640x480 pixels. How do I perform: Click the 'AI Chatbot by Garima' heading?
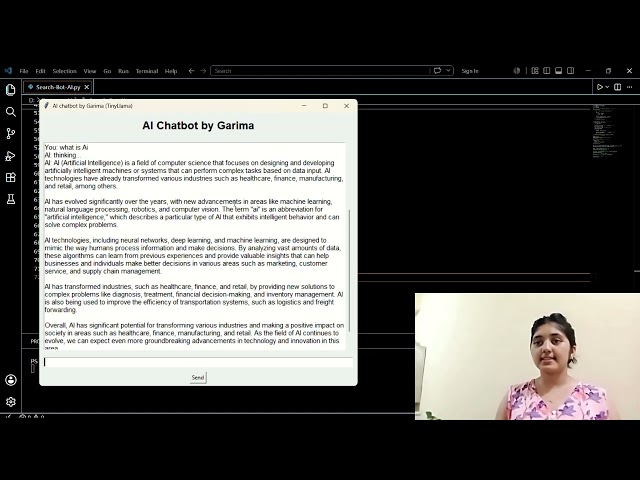tap(198, 125)
